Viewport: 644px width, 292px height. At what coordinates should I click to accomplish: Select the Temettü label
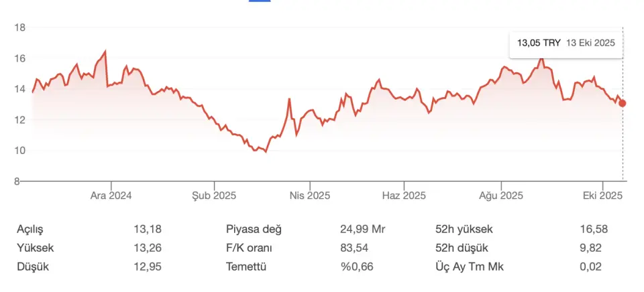246,267
